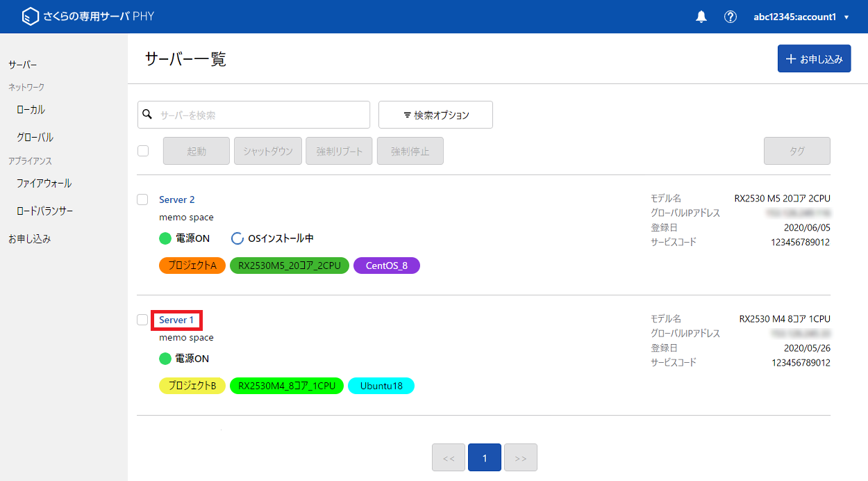Click the Sakura PHY logo icon
868x481 pixels.
point(30,17)
